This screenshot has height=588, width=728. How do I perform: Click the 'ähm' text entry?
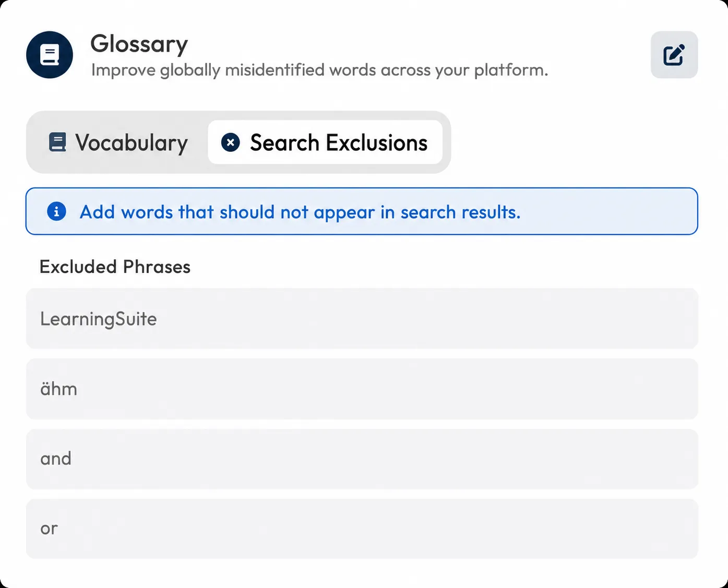tap(58, 389)
